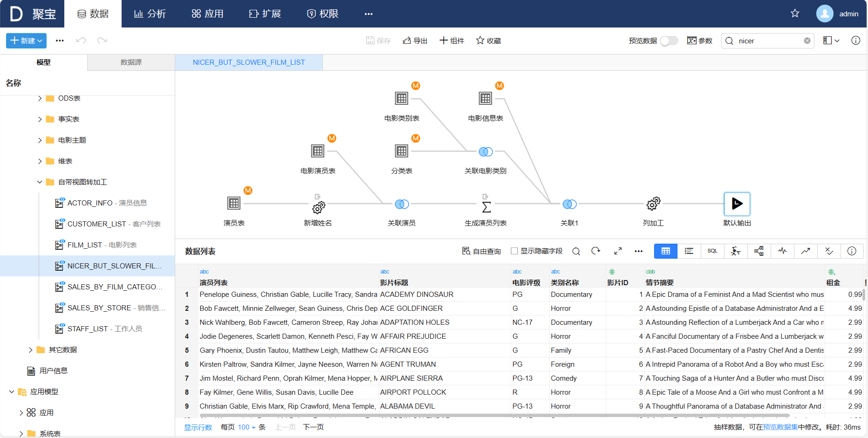Screen dimensions: 868x438
Task: Click the 默认输出 output node icon
Action: coord(737,204)
